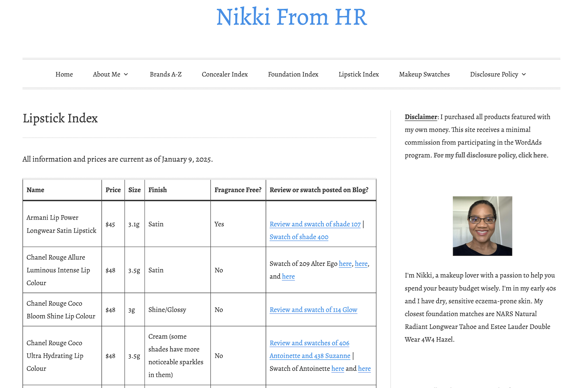Click the 'here' link after 'and' in Rouge Allure row
The width and height of the screenshot is (588, 388).
(x=288, y=276)
